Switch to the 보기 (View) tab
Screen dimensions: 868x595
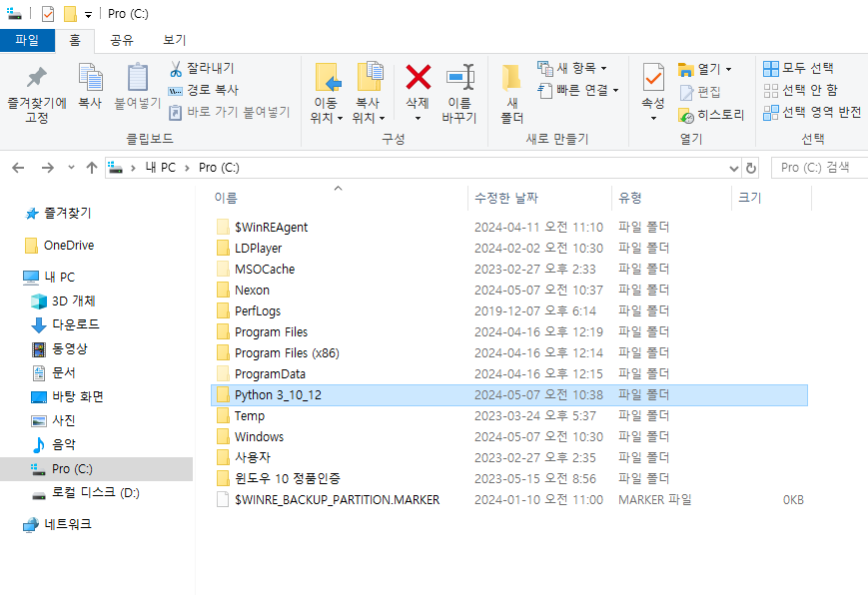tap(175, 40)
